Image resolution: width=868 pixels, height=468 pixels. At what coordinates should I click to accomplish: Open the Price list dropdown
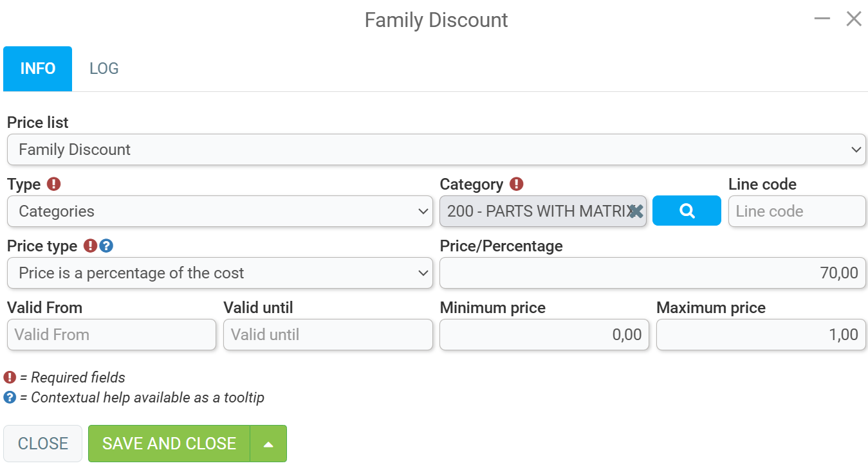[x=436, y=149]
